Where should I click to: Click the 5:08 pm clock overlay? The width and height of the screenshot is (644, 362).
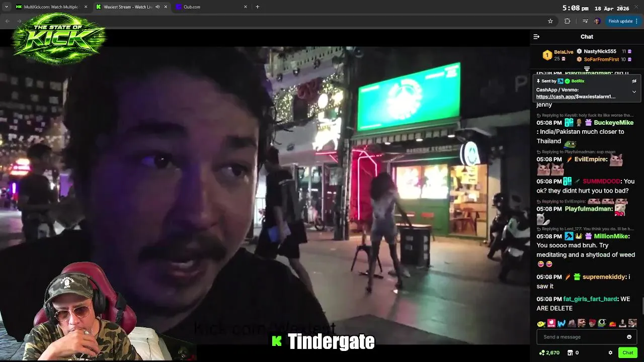point(575,8)
